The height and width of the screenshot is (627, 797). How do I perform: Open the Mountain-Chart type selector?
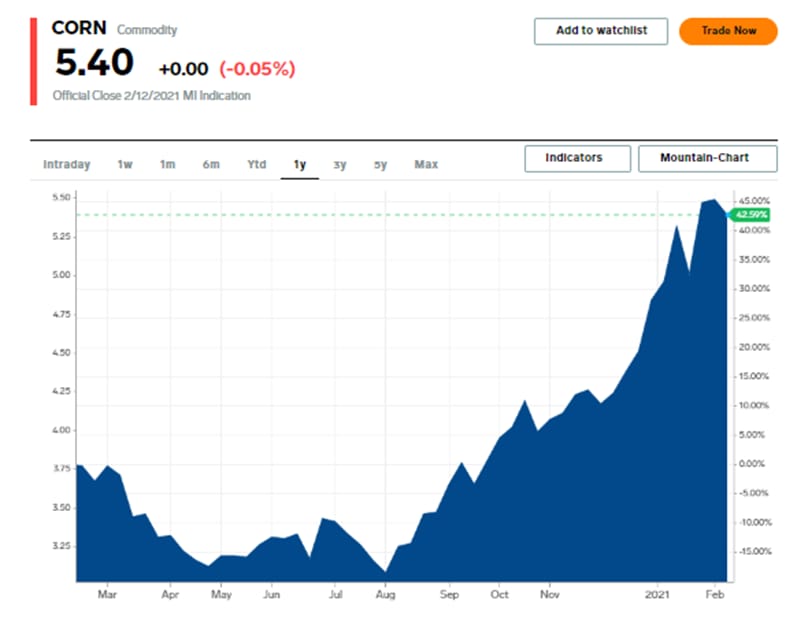click(707, 159)
